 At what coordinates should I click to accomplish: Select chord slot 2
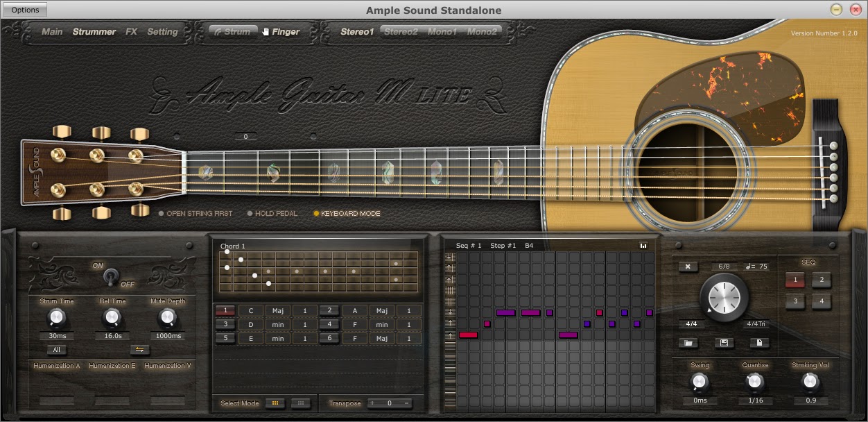tap(329, 310)
